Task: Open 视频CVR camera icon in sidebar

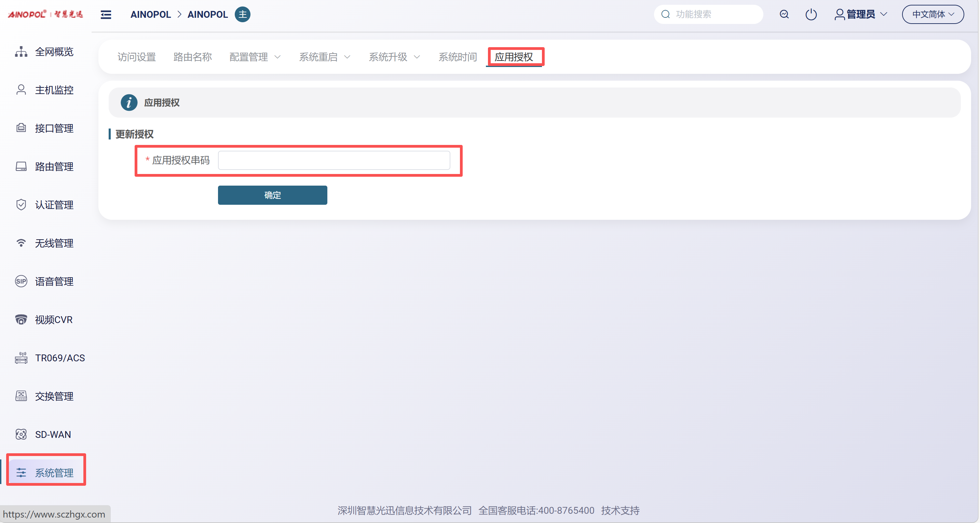Action: 21,319
